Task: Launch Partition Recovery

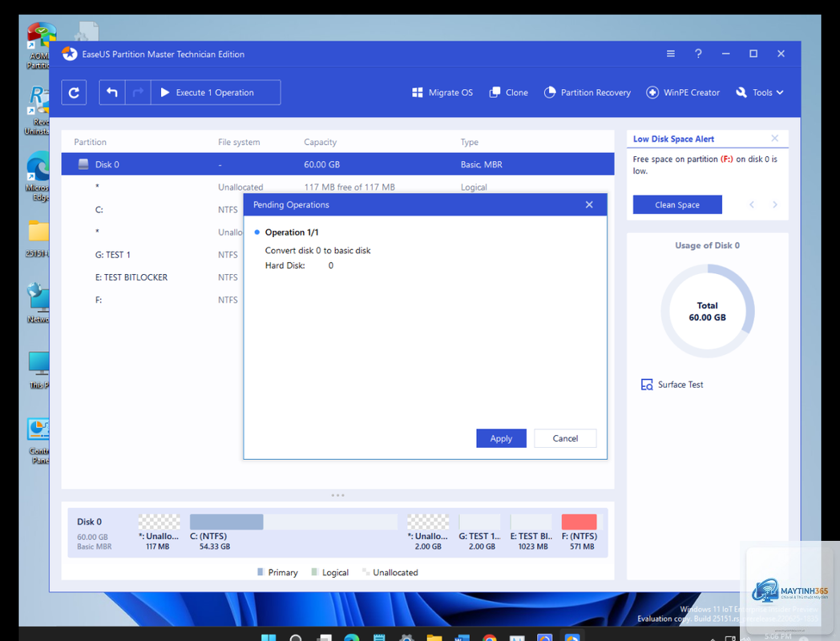Action: click(x=588, y=93)
